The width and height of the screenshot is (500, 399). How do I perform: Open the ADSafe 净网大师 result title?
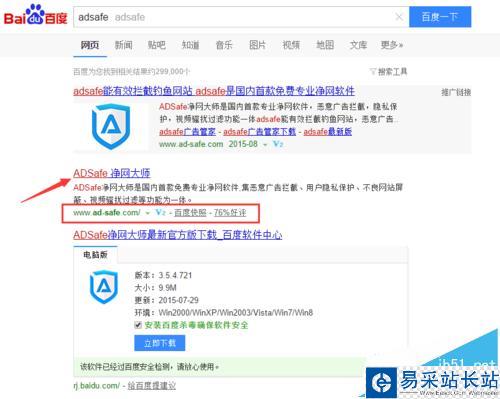point(112,173)
